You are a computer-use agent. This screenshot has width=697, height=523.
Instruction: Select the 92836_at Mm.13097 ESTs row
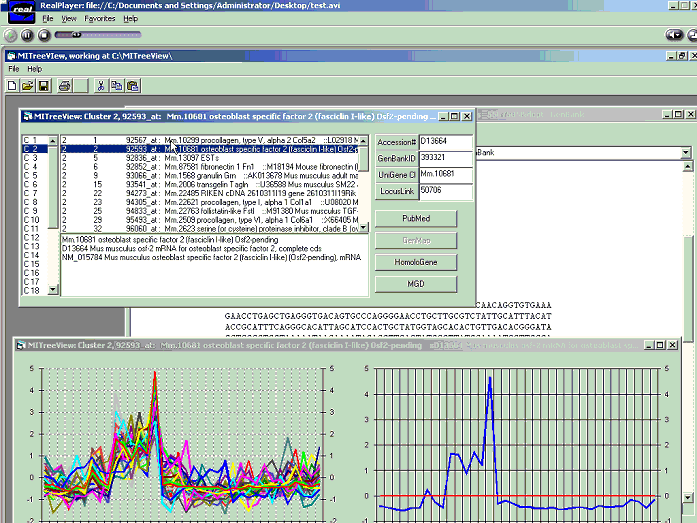[209, 158]
